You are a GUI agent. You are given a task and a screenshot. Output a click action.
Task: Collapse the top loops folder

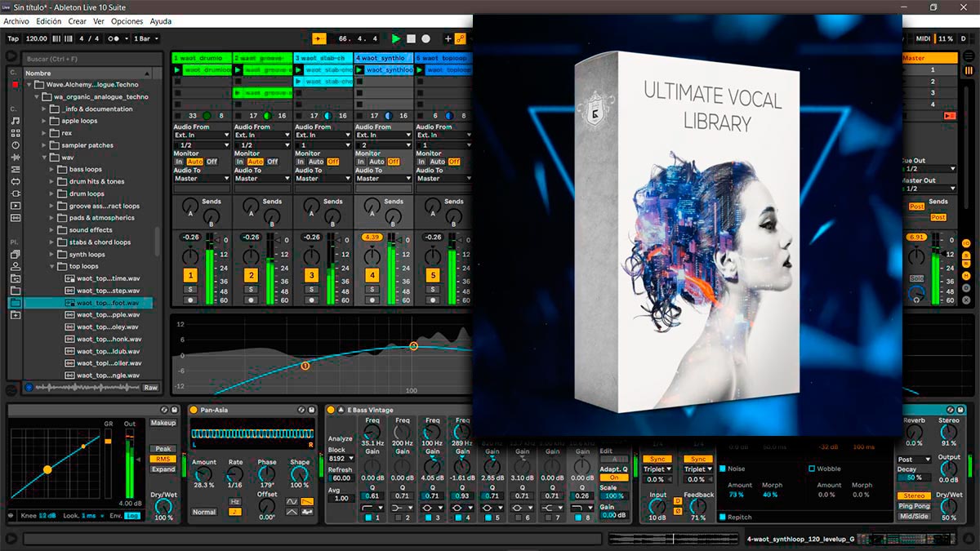tap(52, 266)
